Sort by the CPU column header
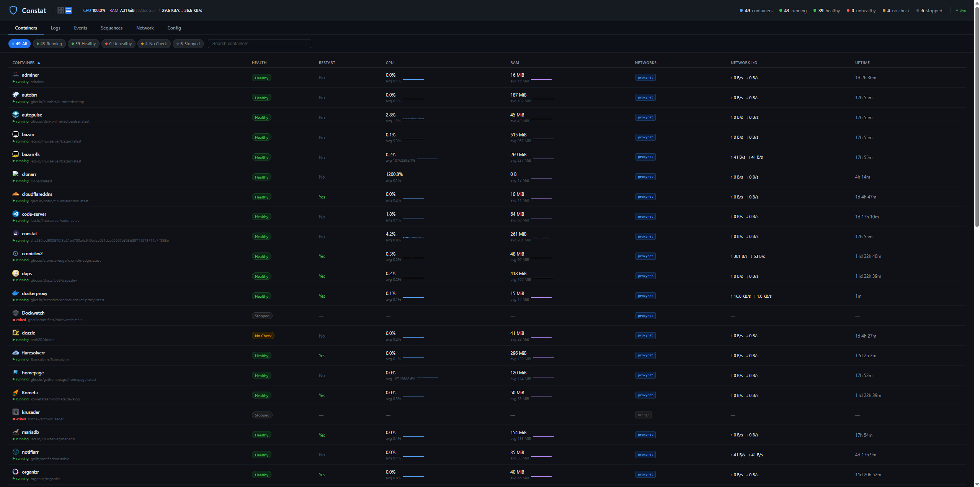980x487 pixels. (x=390, y=62)
